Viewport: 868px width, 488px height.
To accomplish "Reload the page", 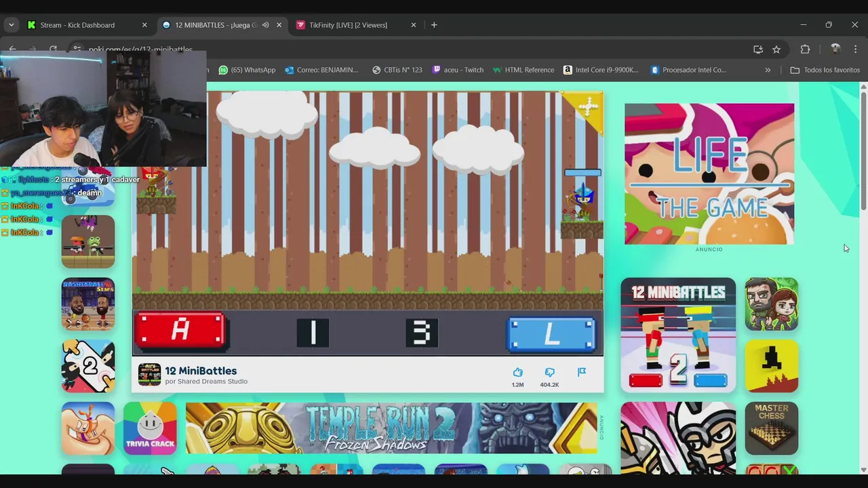I will point(53,49).
